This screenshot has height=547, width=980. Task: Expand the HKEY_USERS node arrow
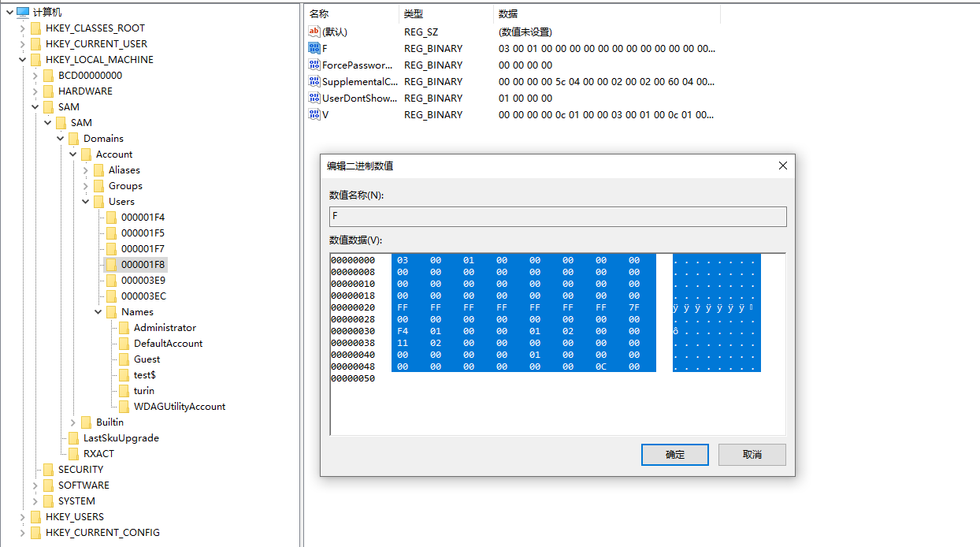[22, 516]
